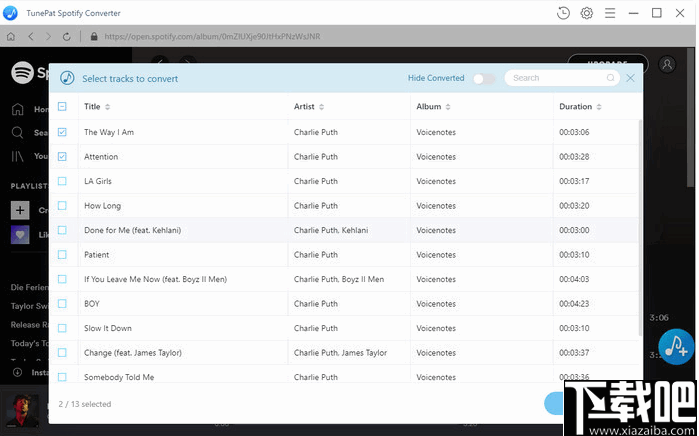699x436 pixels.
Task: Open the Spotify user profile icon
Action: click(x=667, y=64)
